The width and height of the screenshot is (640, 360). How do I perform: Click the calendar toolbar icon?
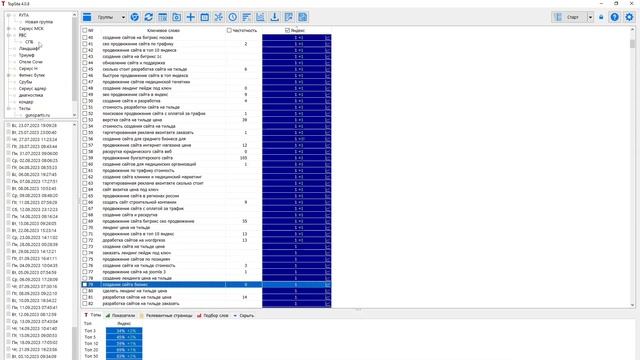(204, 17)
